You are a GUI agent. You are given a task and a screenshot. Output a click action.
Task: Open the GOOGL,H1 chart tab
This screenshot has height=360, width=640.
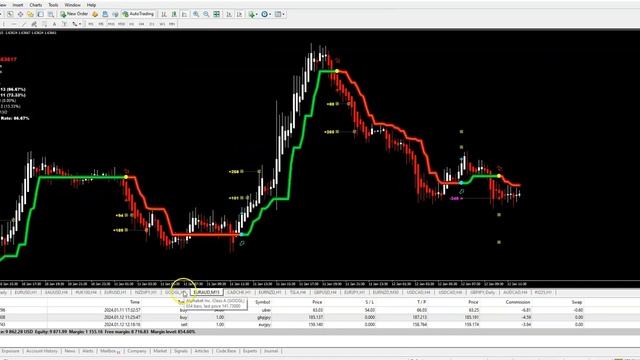pos(176,292)
